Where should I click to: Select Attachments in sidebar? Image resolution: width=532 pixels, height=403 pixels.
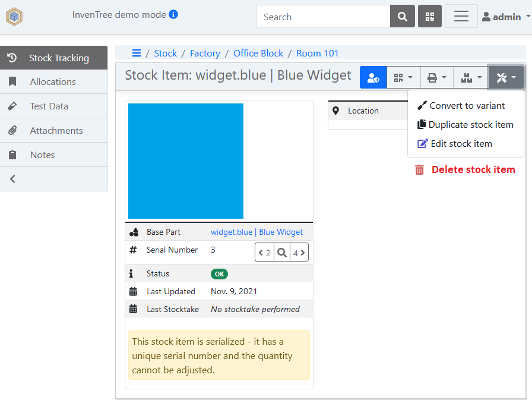coord(53,131)
